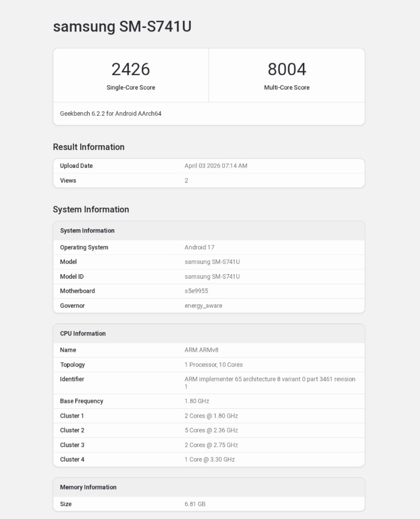The image size is (420, 519).
Task: Click the Geekbench 6.2.2 for Android AArch64 text
Action: click(111, 114)
